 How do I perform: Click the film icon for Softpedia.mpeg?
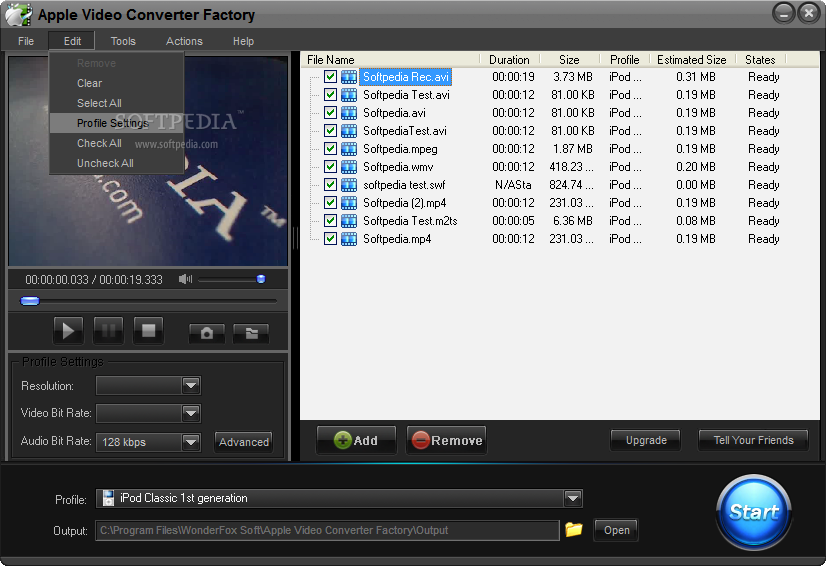pyautogui.click(x=349, y=149)
